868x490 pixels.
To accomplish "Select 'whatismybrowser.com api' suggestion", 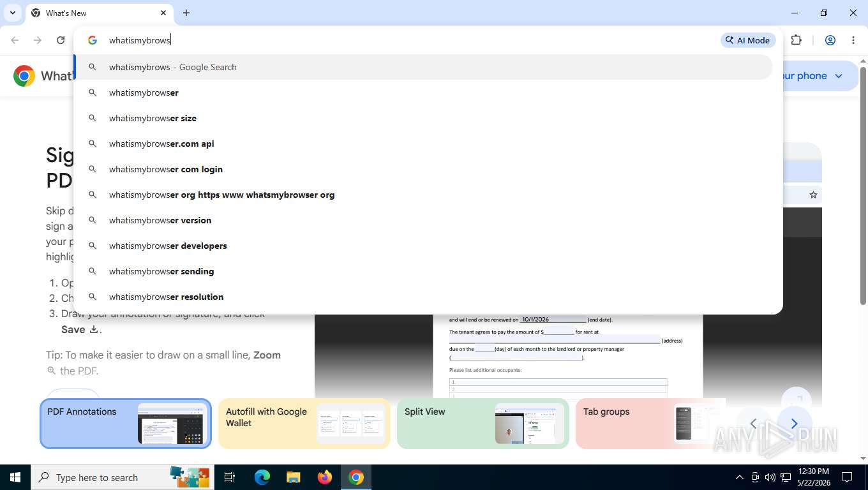I will (x=424, y=144).
